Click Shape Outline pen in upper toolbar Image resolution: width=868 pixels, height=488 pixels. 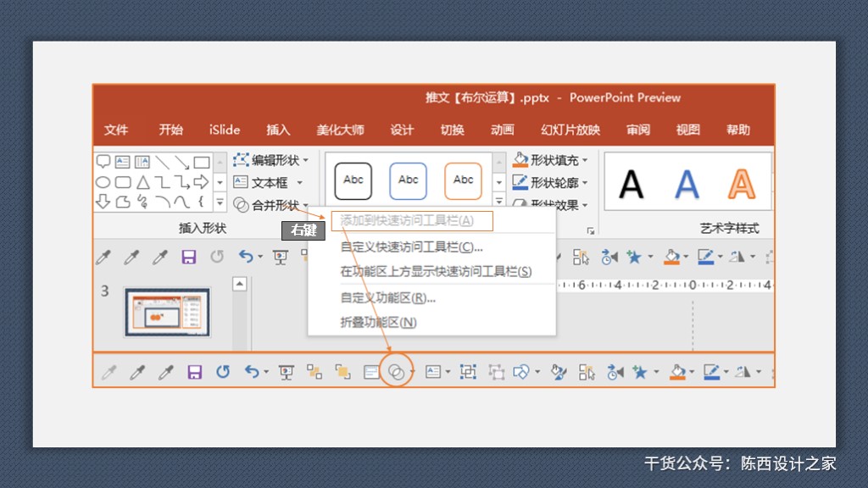click(705, 257)
